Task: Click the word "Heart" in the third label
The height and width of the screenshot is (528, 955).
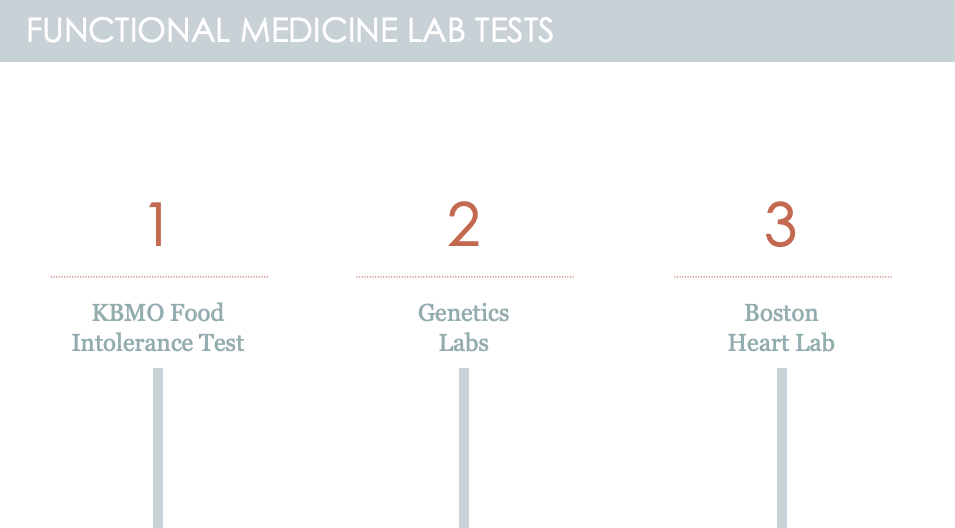Action: 756,343
